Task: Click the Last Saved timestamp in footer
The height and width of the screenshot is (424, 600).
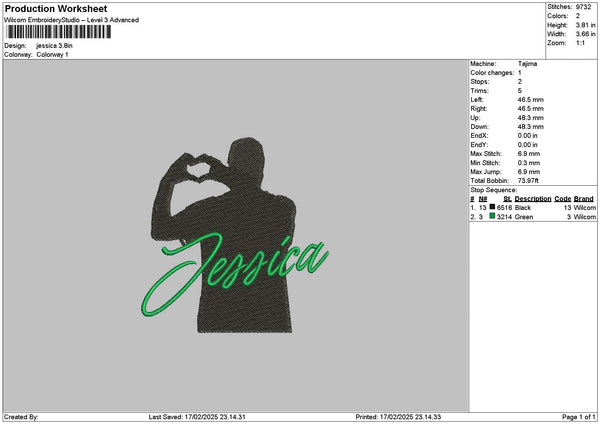Action: pos(197,417)
